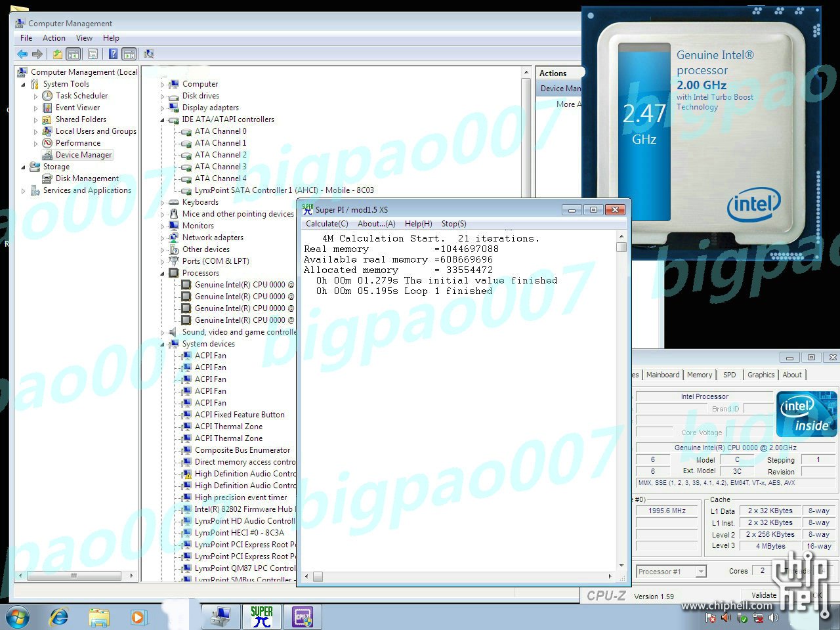Open About...(A) menu in Super PI
The height and width of the screenshot is (630, 840).
click(376, 224)
